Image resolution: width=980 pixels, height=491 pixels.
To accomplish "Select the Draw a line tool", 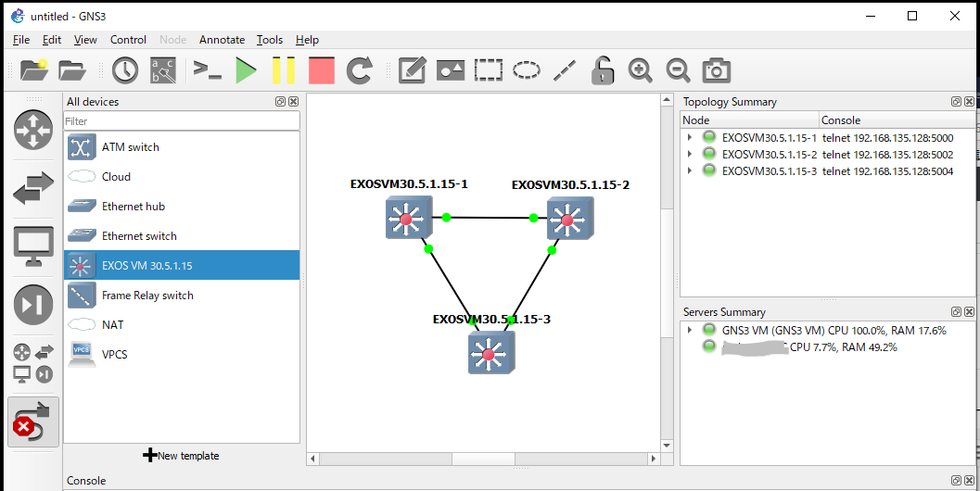I will pyautogui.click(x=565, y=70).
